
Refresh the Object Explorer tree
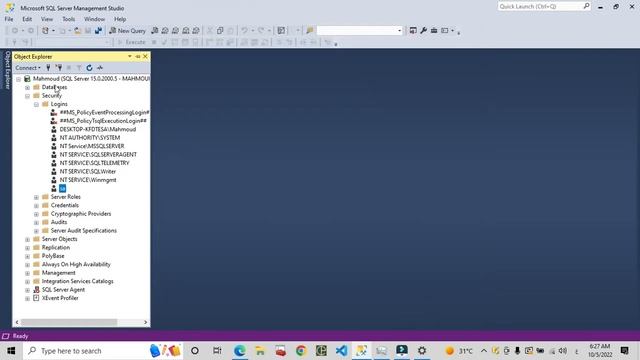pos(89,68)
